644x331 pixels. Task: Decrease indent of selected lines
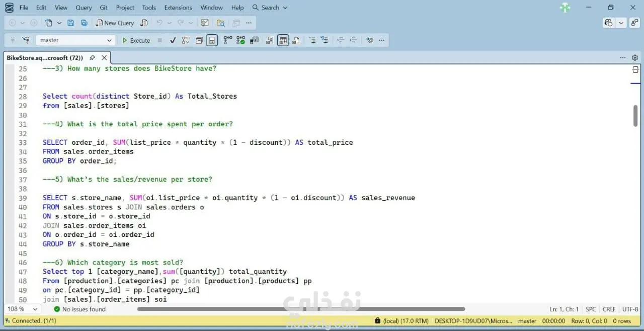click(x=341, y=40)
